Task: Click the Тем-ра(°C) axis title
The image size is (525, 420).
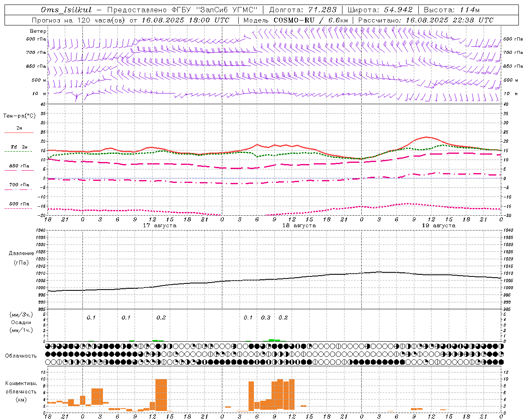Action: point(19,116)
